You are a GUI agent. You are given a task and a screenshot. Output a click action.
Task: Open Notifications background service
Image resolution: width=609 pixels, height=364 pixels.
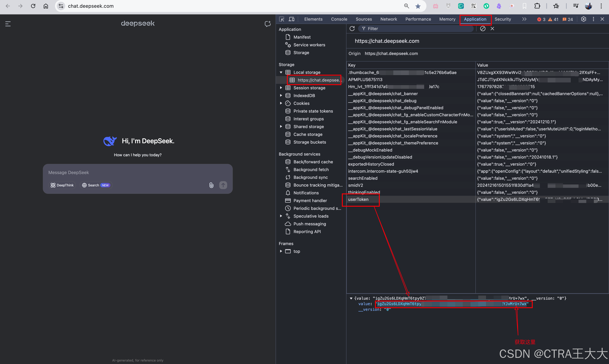pyautogui.click(x=306, y=193)
